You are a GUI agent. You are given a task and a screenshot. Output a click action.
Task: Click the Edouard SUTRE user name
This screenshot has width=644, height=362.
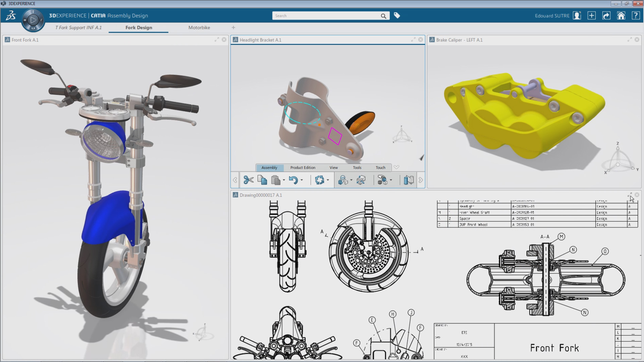point(552,16)
